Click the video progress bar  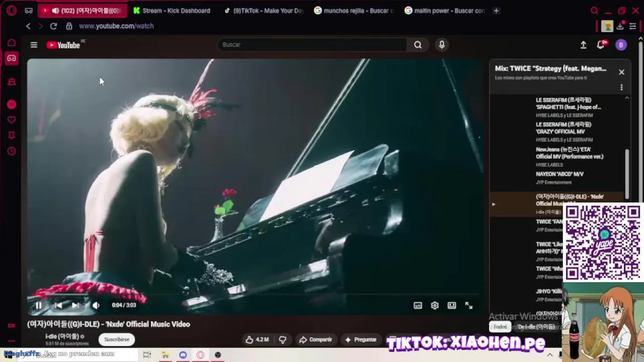pos(256,295)
